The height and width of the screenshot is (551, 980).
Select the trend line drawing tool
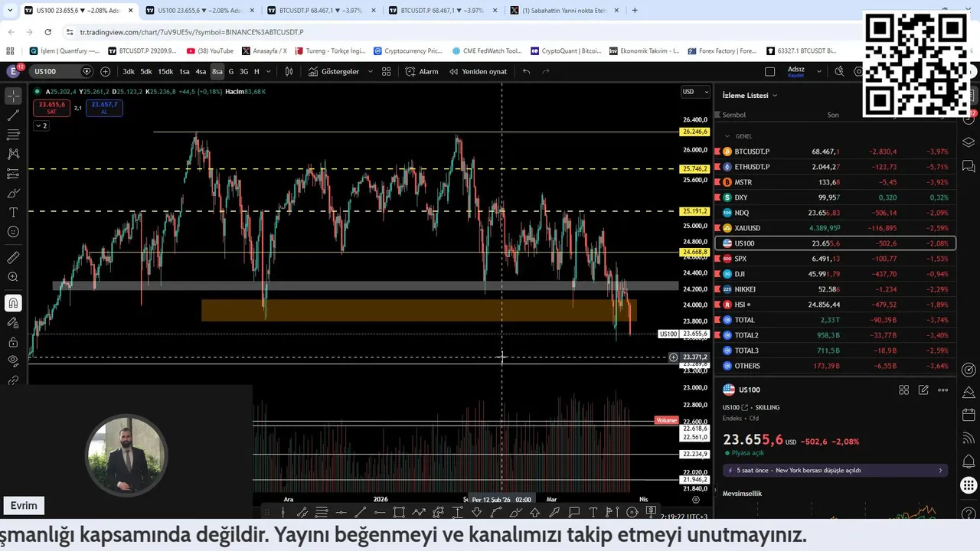(x=13, y=116)
